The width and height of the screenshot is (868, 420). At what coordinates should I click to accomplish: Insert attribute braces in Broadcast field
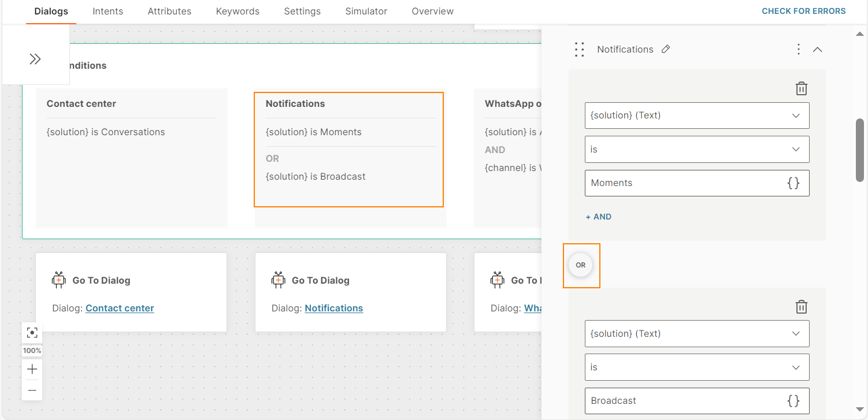click(793, 400)
